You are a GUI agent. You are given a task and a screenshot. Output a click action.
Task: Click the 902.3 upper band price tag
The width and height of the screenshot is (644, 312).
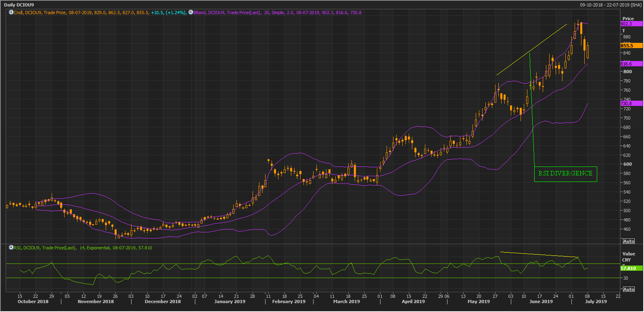pyautogui.click(x=631, y=24)
